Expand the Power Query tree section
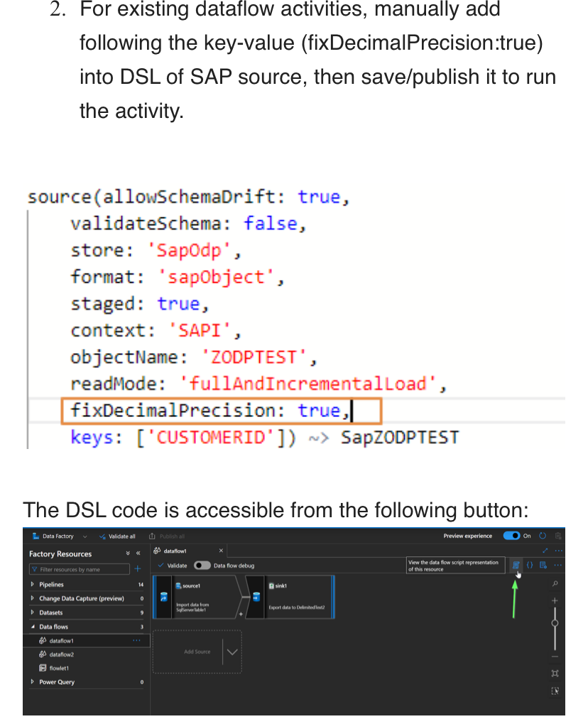 pyautogui.click(x=32, y=681)
